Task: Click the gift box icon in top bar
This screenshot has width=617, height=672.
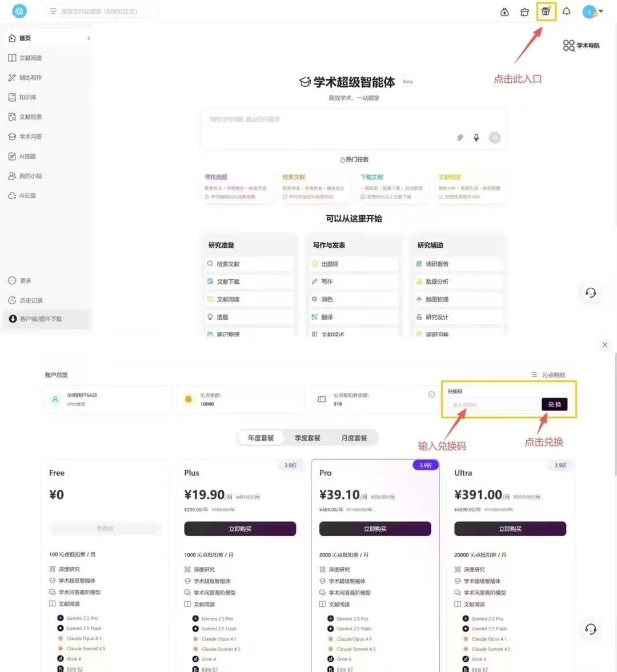Action: [546, 11]
